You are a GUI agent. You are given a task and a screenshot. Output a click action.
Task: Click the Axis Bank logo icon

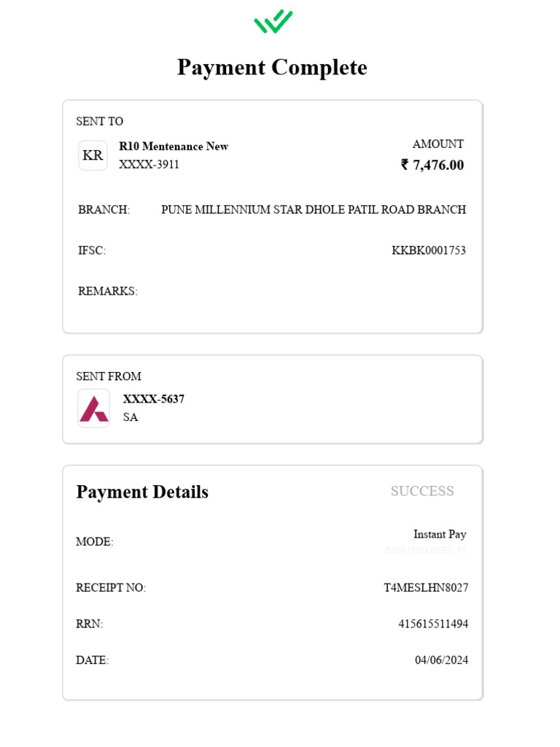94,409
